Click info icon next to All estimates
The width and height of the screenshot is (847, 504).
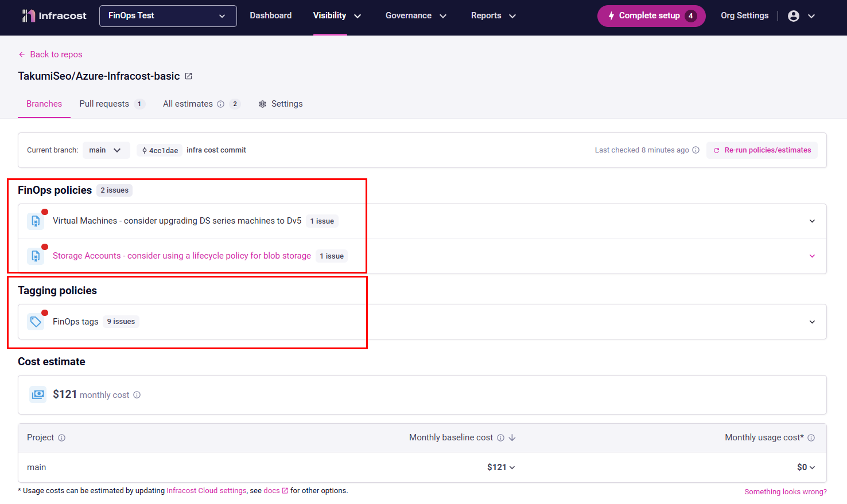[x=220, y=104]
